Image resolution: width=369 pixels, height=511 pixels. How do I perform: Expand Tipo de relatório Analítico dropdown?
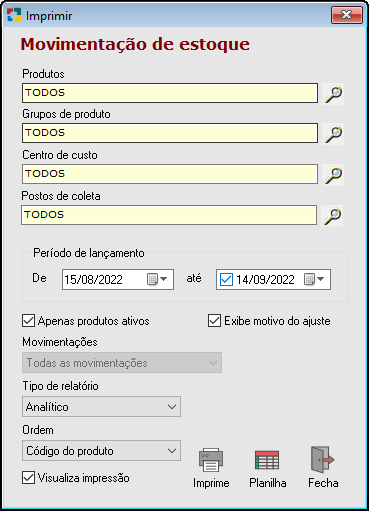(101, 407)
